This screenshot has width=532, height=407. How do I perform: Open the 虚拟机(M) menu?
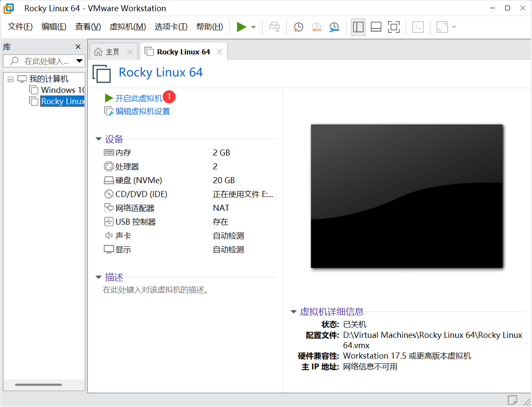tap(128, 27)
